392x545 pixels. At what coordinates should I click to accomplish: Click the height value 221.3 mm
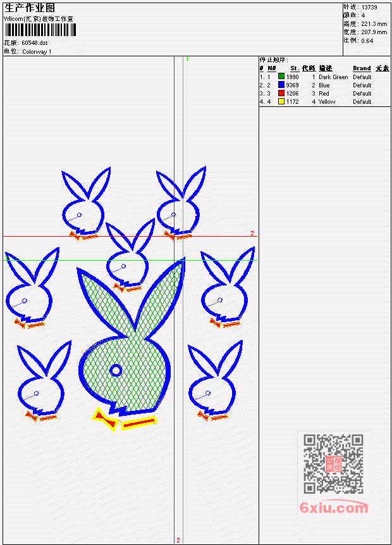click(x=374, y=24)
